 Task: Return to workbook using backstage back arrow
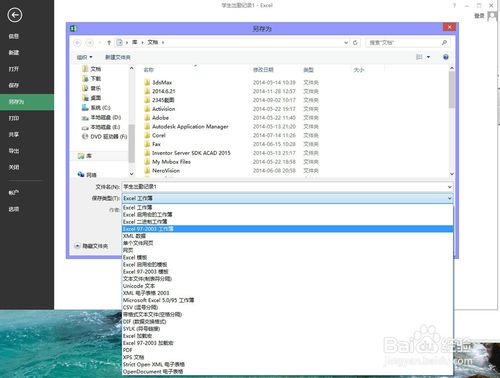point(15,15)
